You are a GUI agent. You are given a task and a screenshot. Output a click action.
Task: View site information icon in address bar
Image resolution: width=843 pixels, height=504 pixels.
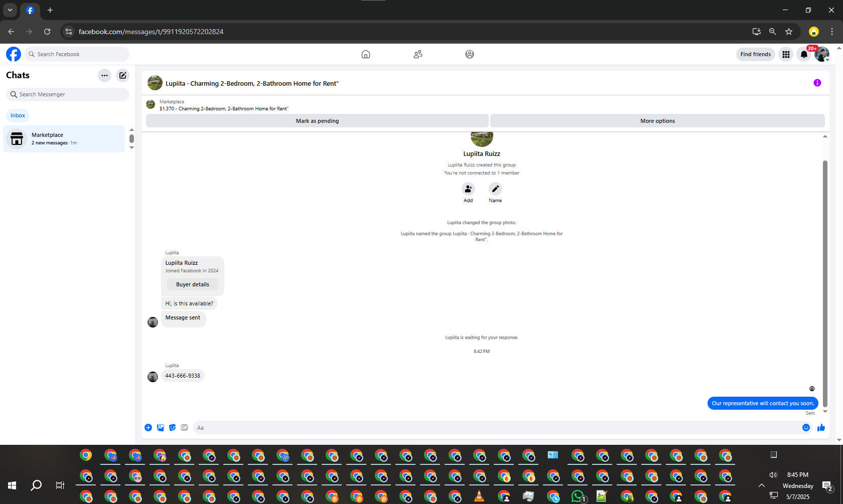pos(69,32)
